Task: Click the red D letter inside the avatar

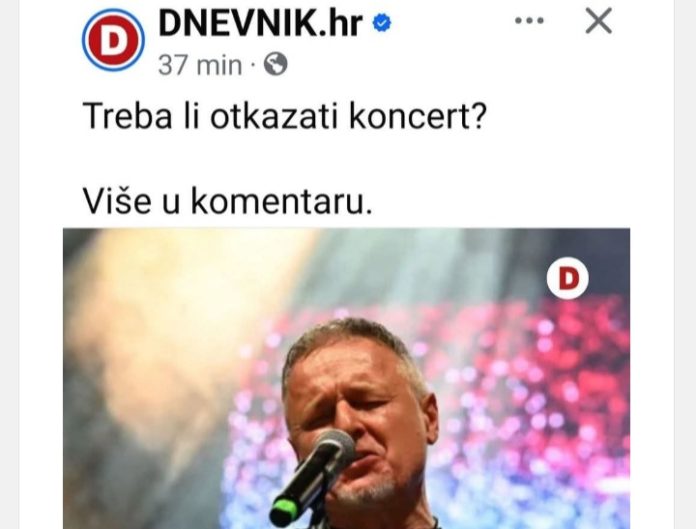Action: click(113, 40)
